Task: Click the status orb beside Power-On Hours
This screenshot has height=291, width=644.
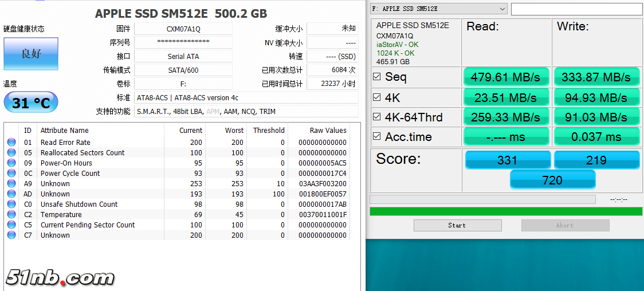Action: [11, 163]
